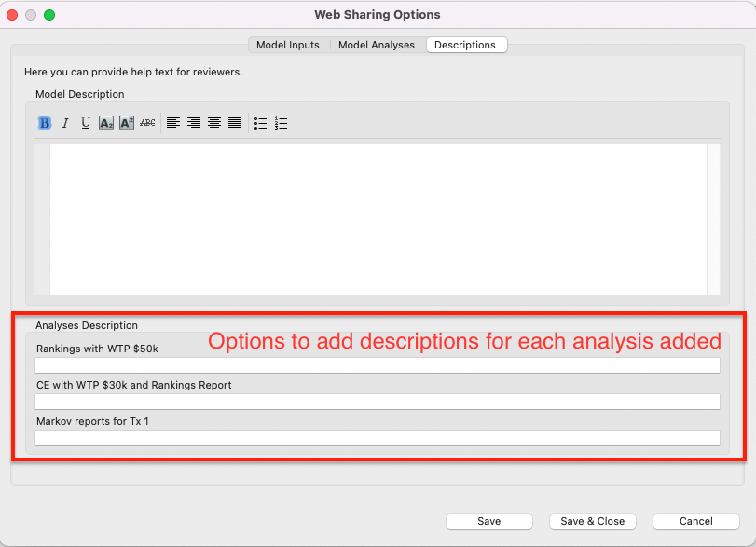
Task: Apply italic formatting
Action: coord(65,123)
